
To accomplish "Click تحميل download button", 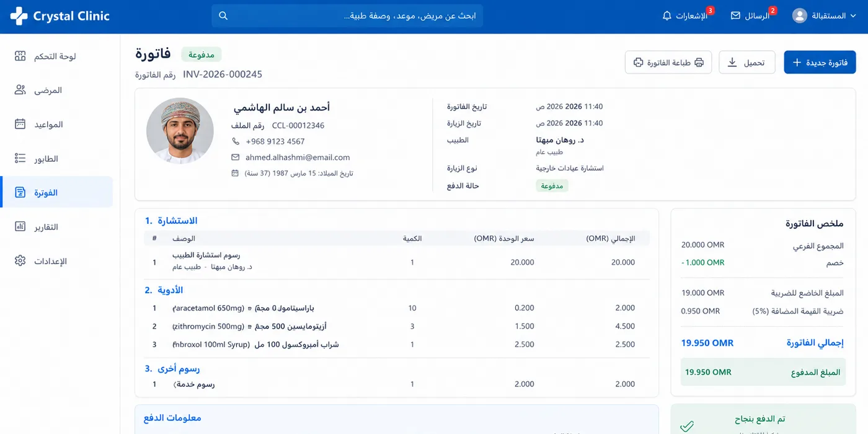I will click(x=746, y=62).
